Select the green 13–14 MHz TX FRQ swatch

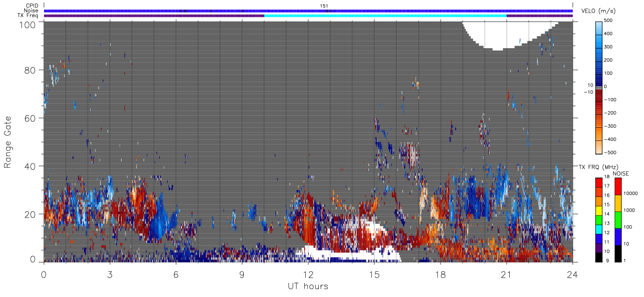pyautogui.click(x=598, y=219)
